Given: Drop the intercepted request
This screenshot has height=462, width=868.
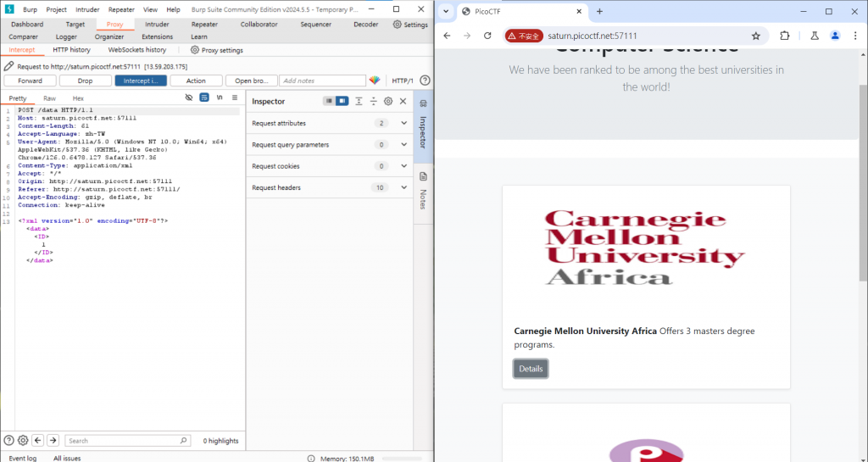Looking at the screenshot, I should pyautogui.click(x=86, y=81).
